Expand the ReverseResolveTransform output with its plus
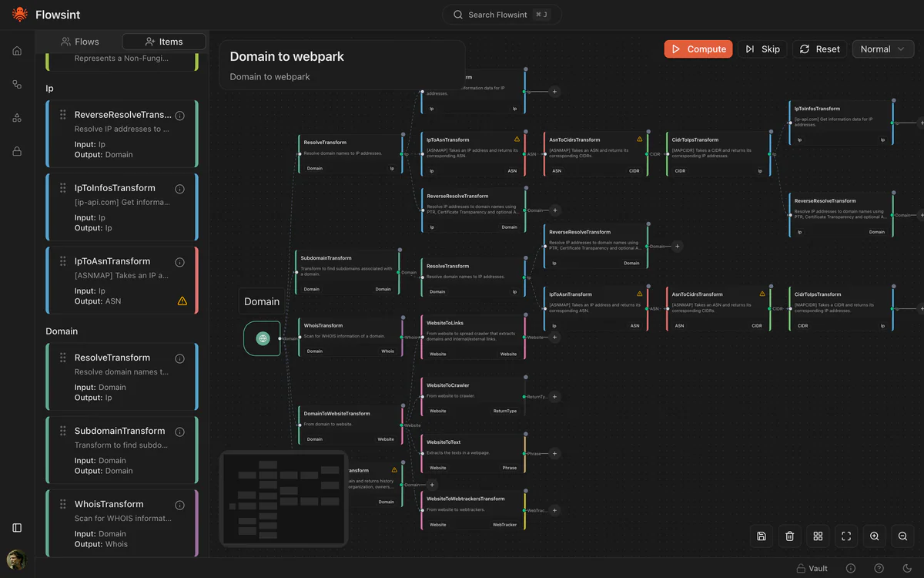 554,210
